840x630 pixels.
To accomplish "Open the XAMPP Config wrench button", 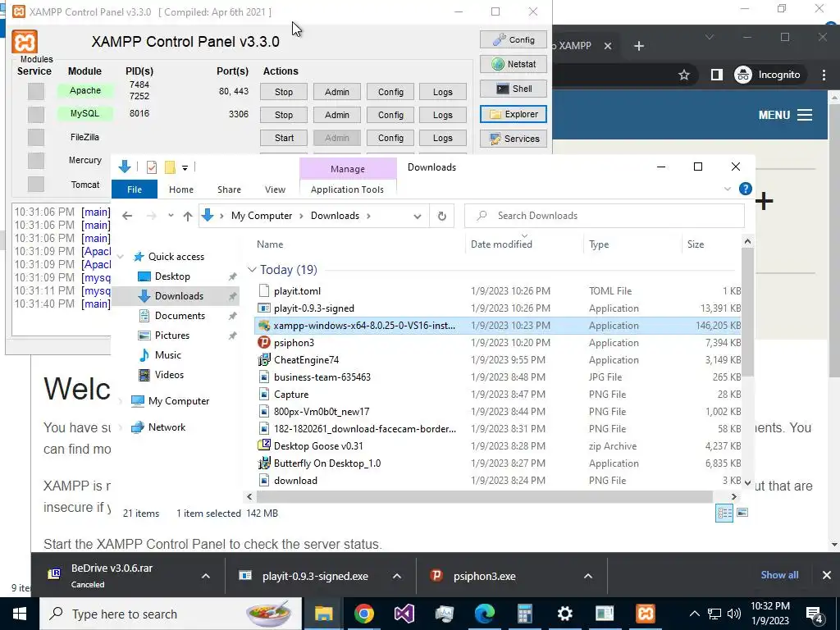I will pos(514,39).
